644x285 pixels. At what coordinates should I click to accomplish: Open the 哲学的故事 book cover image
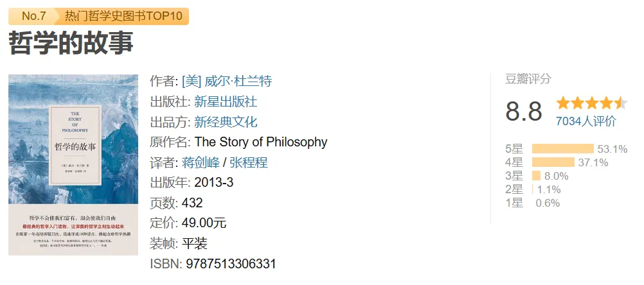coord(73,164)
